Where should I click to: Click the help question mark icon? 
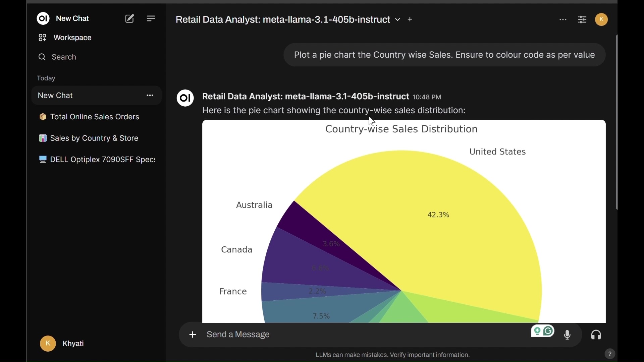(610, 354)
